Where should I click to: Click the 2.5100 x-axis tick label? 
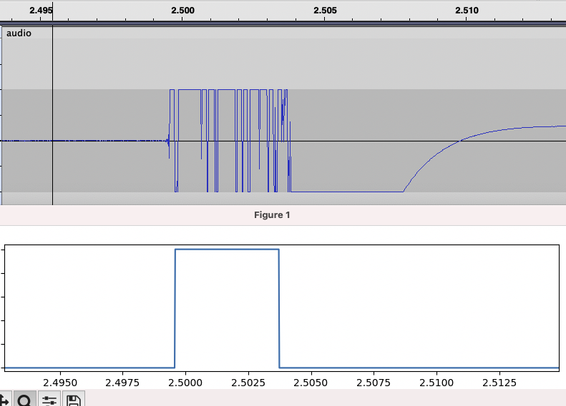[436, 383]
